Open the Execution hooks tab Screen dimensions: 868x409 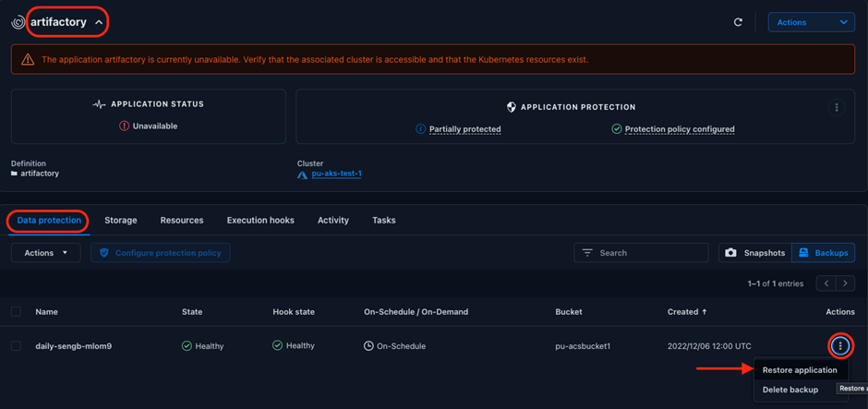(260, 221)
